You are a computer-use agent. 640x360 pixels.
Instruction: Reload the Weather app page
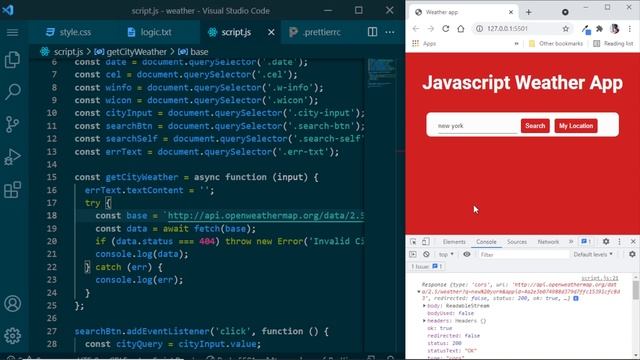[446, 29]
